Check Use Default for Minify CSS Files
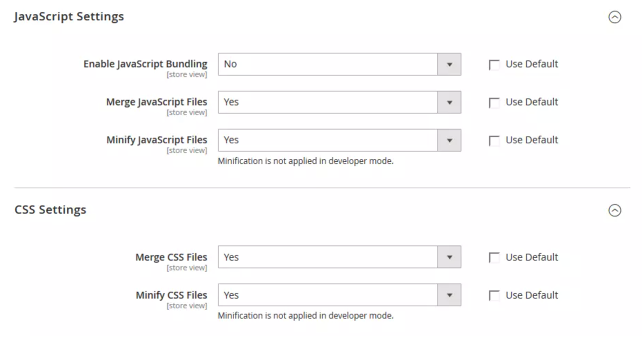This screenshot has height=337, width=644. pyautogui.click(x=494, y=295)
